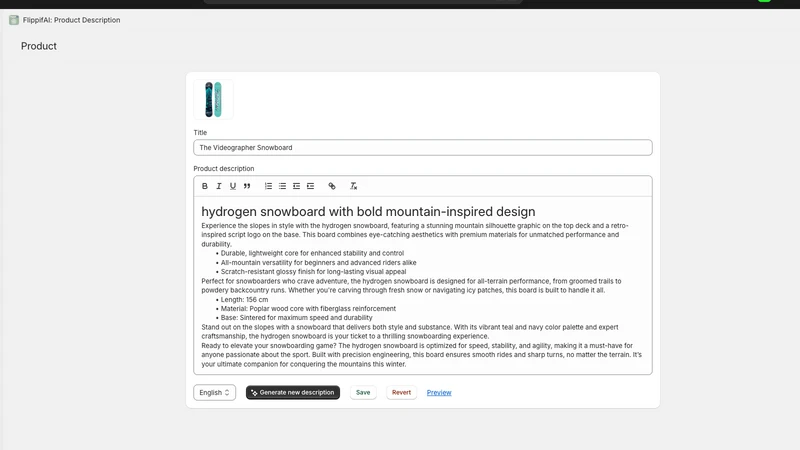This screenshot has height=450, width=800.
Task: Revert the description changes
Action: point(401,392)
